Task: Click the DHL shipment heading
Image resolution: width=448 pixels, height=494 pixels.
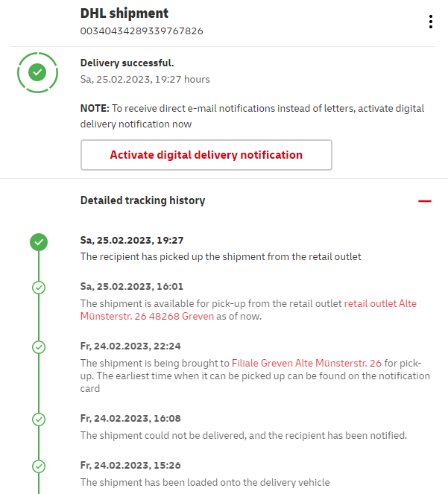Action: point(124,13)
